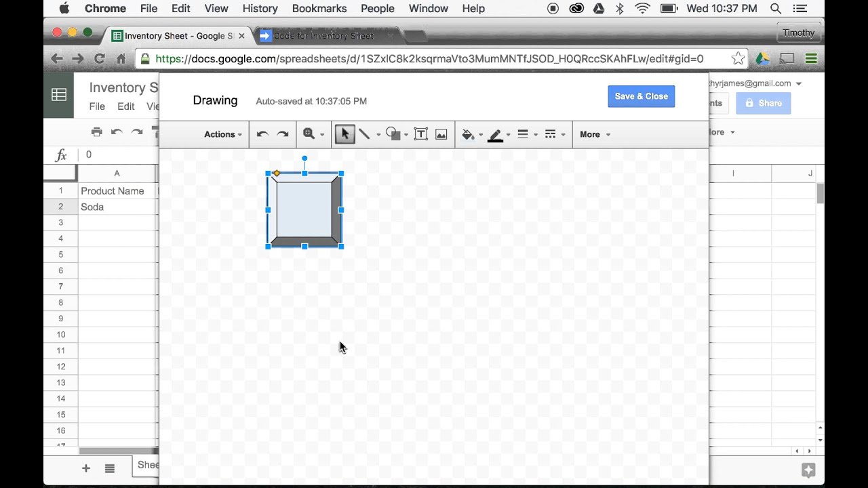Click the Redo icon in the drawing toolbar
Screen dimensions: 868x488
click(x=283, y=134)
